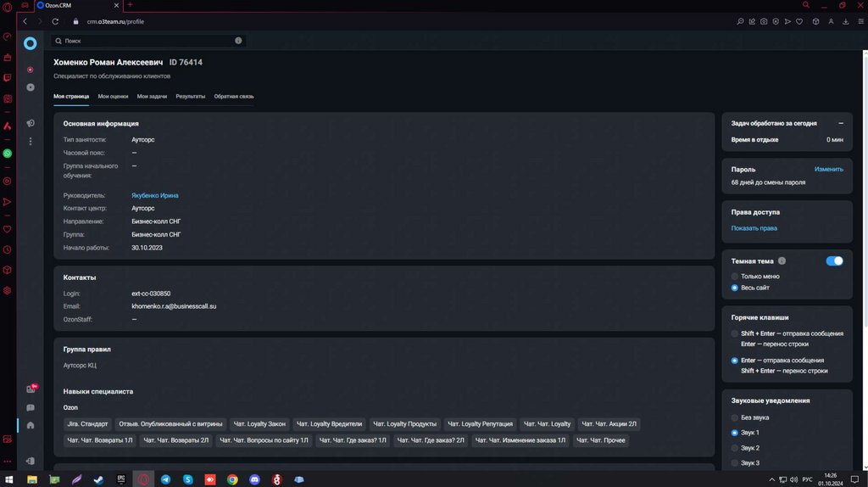
Task: Click megaphone announcements icon in CRM sidebar
Action: pos(31,123)
